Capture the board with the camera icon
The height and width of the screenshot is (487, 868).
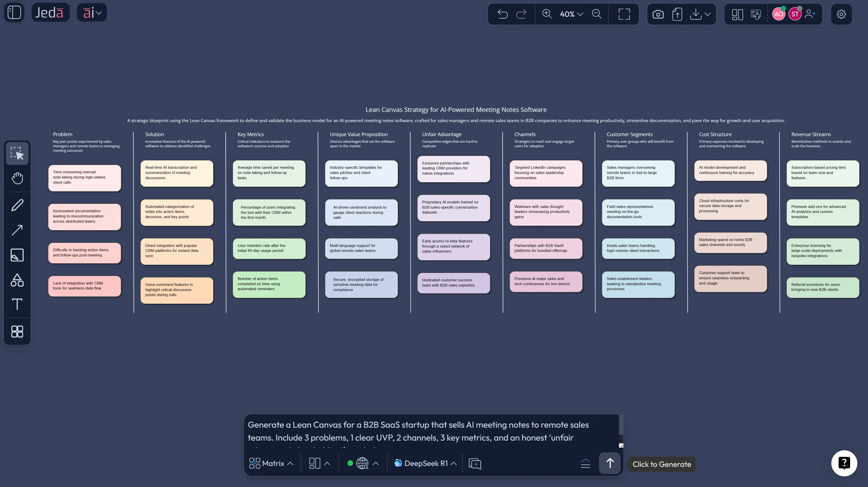tap(658, 14)
